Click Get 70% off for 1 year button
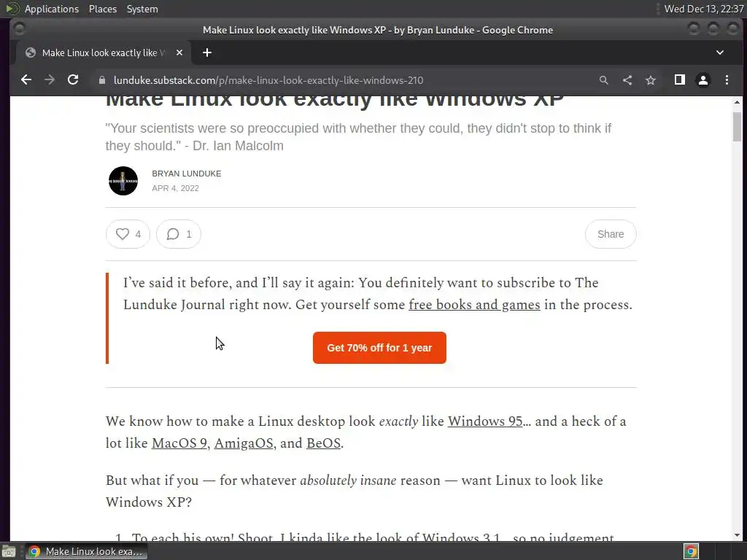The image size is (747, 560). 379,348
